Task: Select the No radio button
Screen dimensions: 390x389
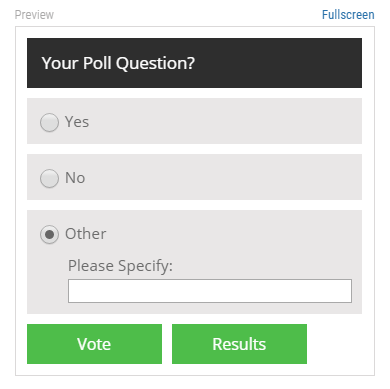Action: click(49, 178)
